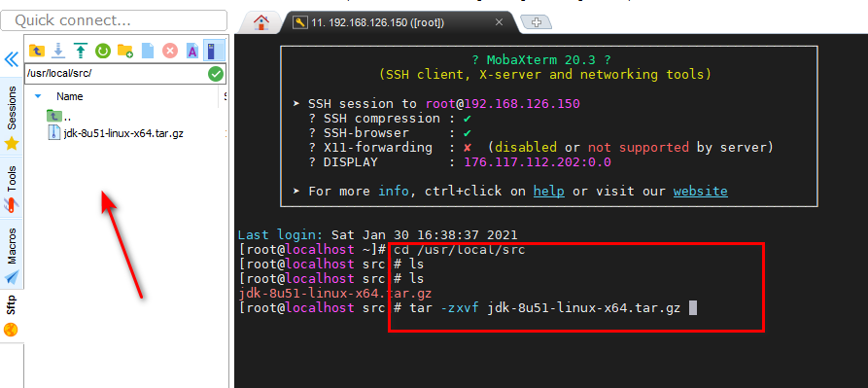The height and width of the screenshot is (388, 868).
Task: Download selected files with the blue arrow icon
Action: [58, 51]
